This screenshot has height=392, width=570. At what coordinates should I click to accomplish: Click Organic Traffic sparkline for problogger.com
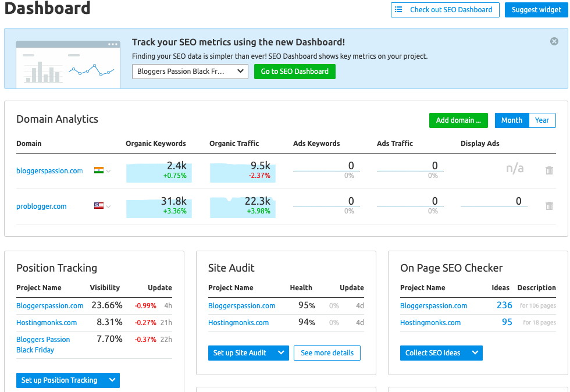243,207
